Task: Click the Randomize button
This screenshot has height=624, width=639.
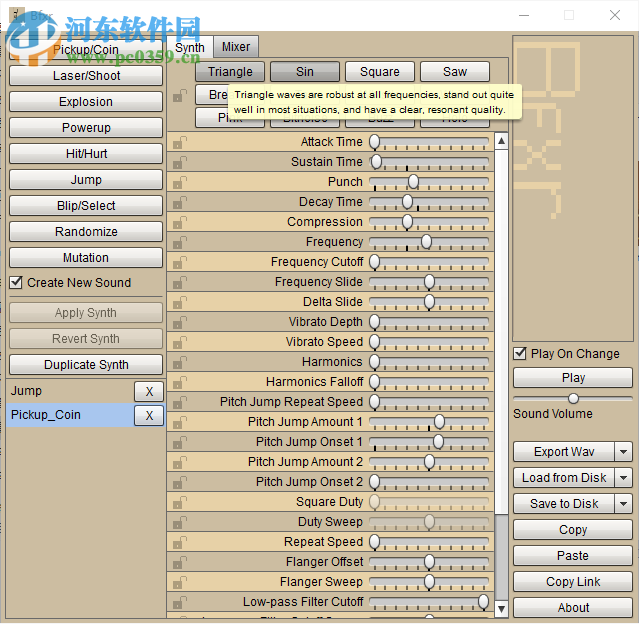Action: (x=86, y=232)
